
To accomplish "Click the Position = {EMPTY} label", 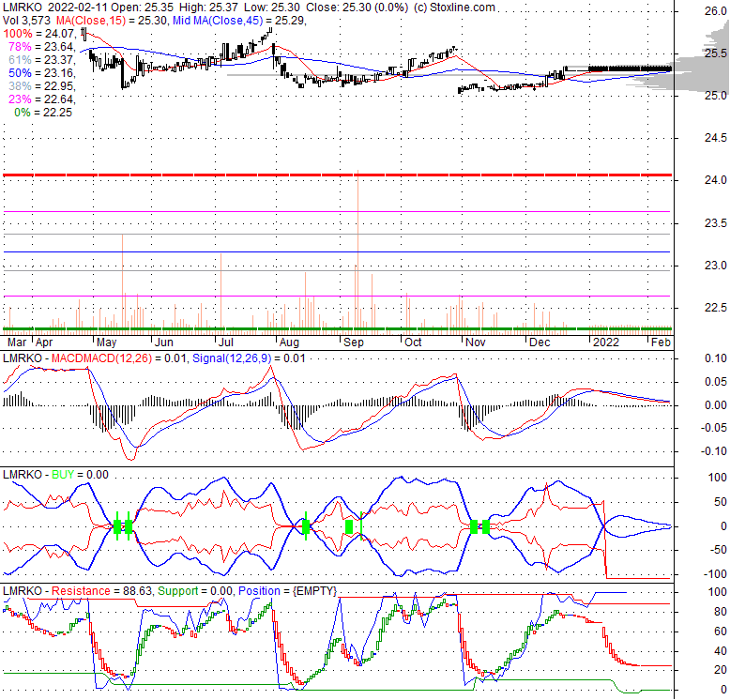I will coord(287,591).
